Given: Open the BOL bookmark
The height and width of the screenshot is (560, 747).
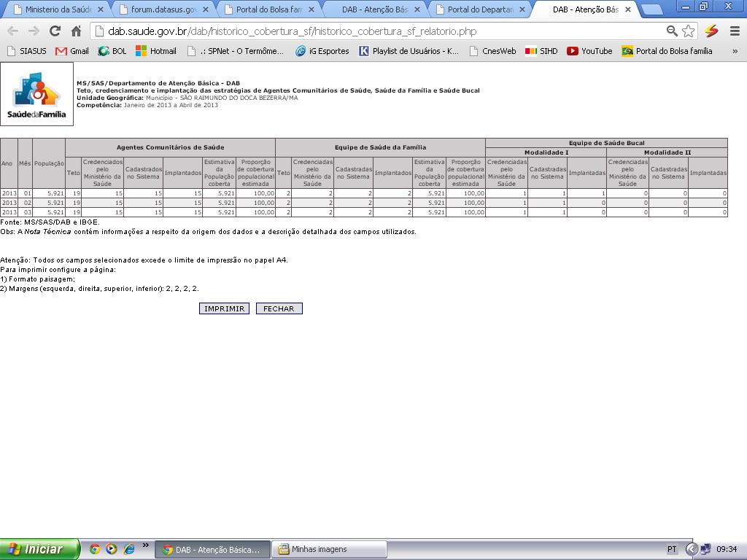Looking at the screenshot, I should pos(112,51).
